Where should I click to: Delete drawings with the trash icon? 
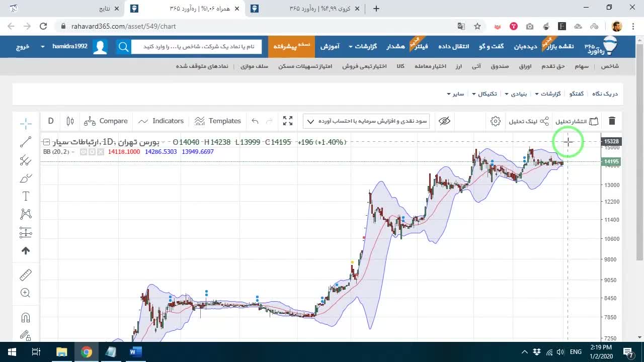point(612,121)
